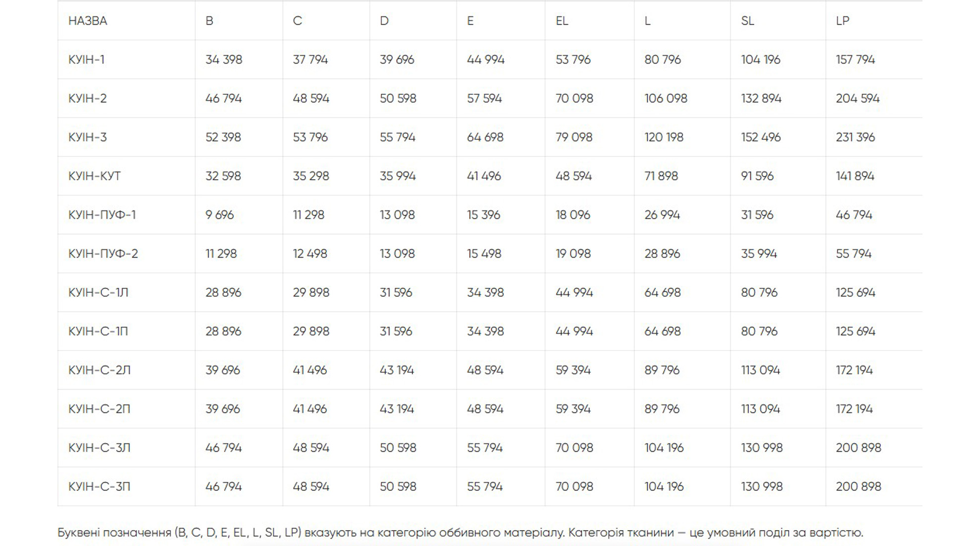Click the НАЗВА column header

(88, 21)
